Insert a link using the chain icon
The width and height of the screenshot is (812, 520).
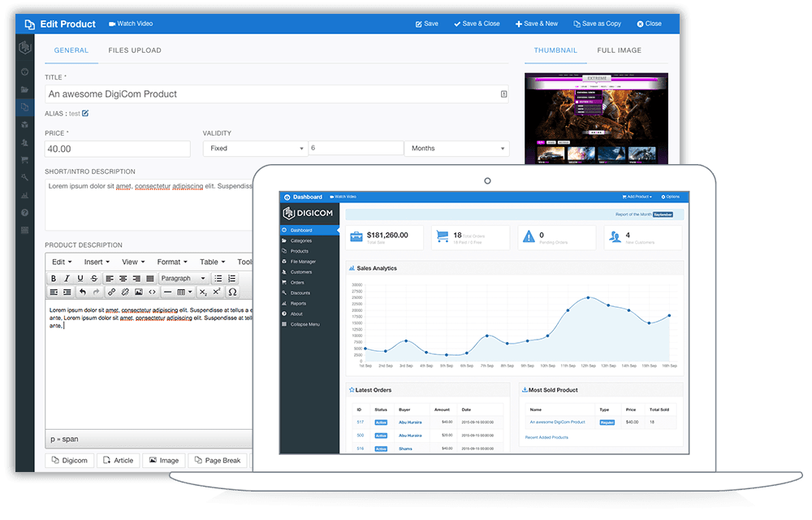(x=111, y=292)
